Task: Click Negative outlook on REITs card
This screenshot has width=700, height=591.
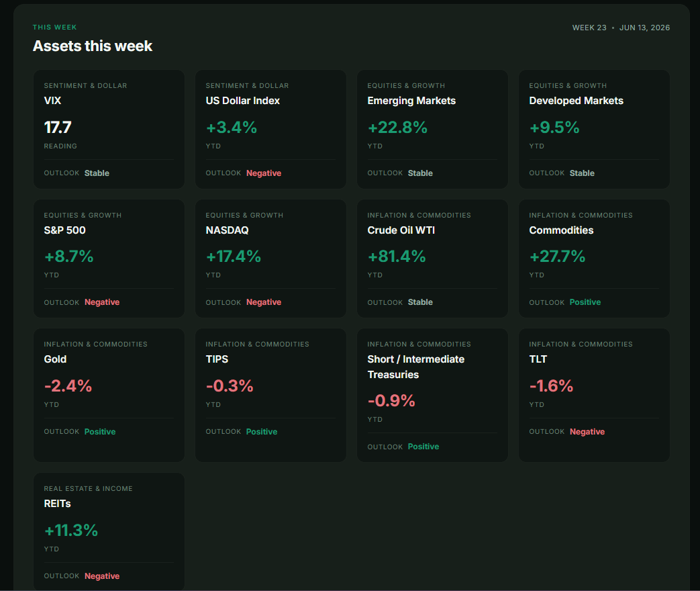Action: click(102, 576)
